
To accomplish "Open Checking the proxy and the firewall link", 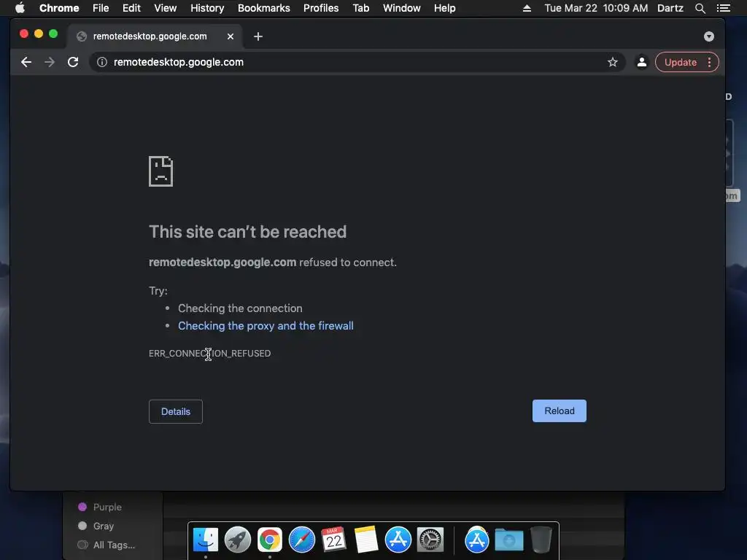I will [266, 326].
